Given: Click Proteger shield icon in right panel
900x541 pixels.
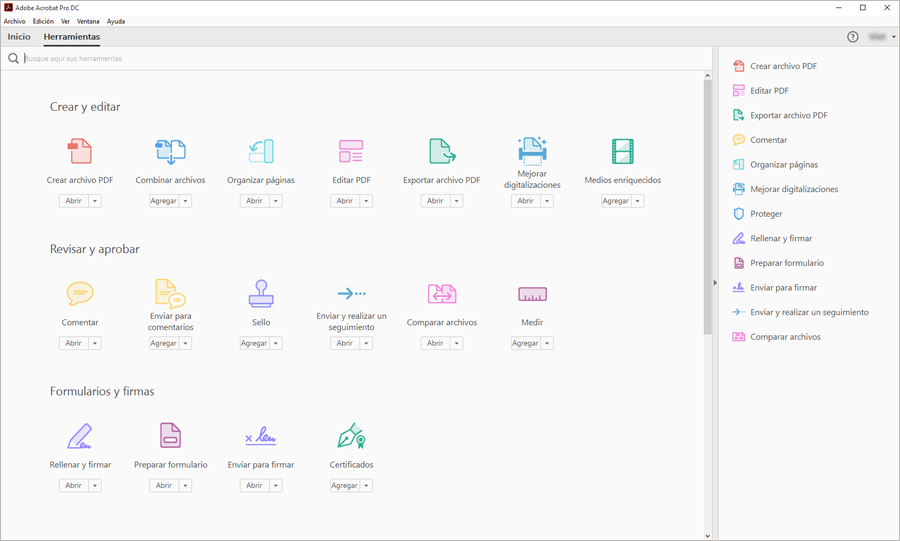Looking at the screenshot, I should point(739,213).
